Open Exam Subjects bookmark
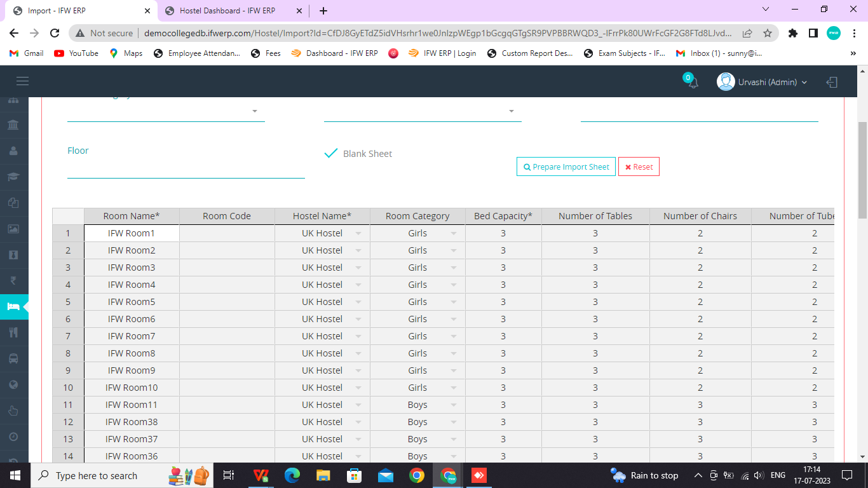Screen dimensions: 868x488 point(625,53)
